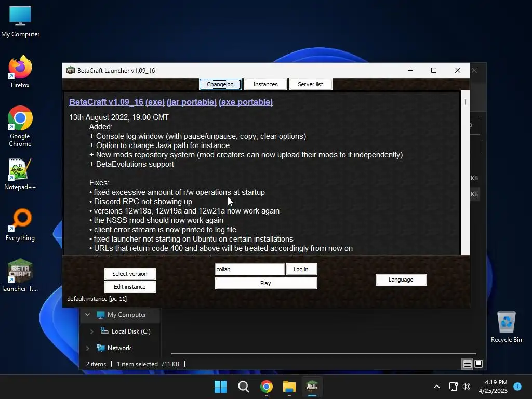This screenshot has width=532, height=399.
Task: Open Google Chrome desktop shortcut
Action: tap(20, 126)
